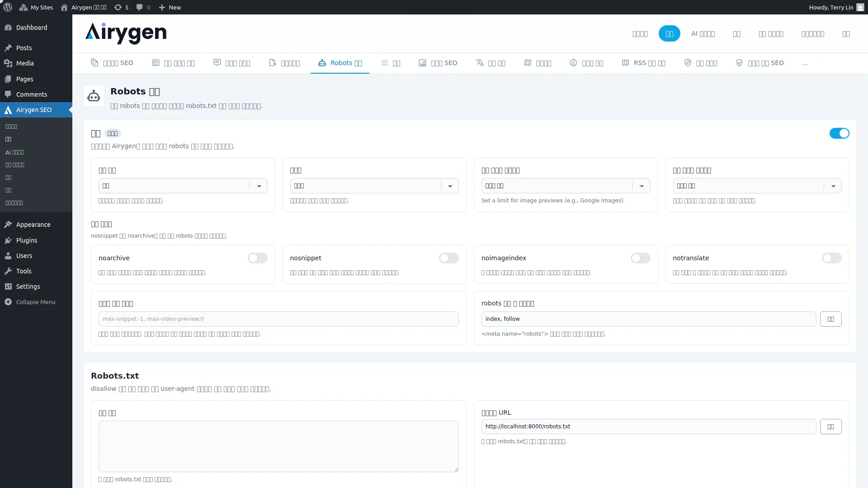The height and width of the screenshot is (488, 868).
Task: Turn on the noimageindex switch
Action: click(x=641, y=258)
